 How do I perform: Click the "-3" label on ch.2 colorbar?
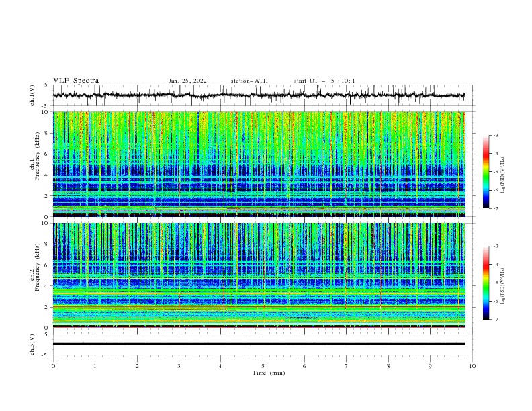click(495, 246)
